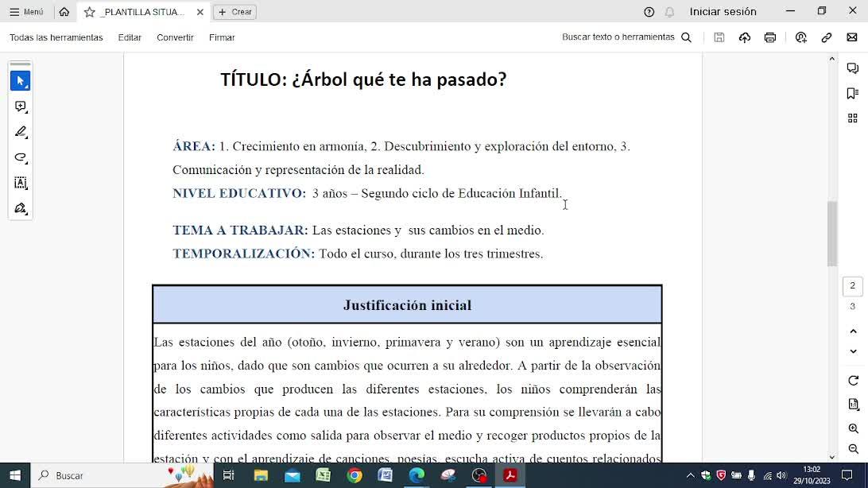Click the vertical scrollbar thumb
This screenshot has width=868, height=488.
click(x=831, y=234)
